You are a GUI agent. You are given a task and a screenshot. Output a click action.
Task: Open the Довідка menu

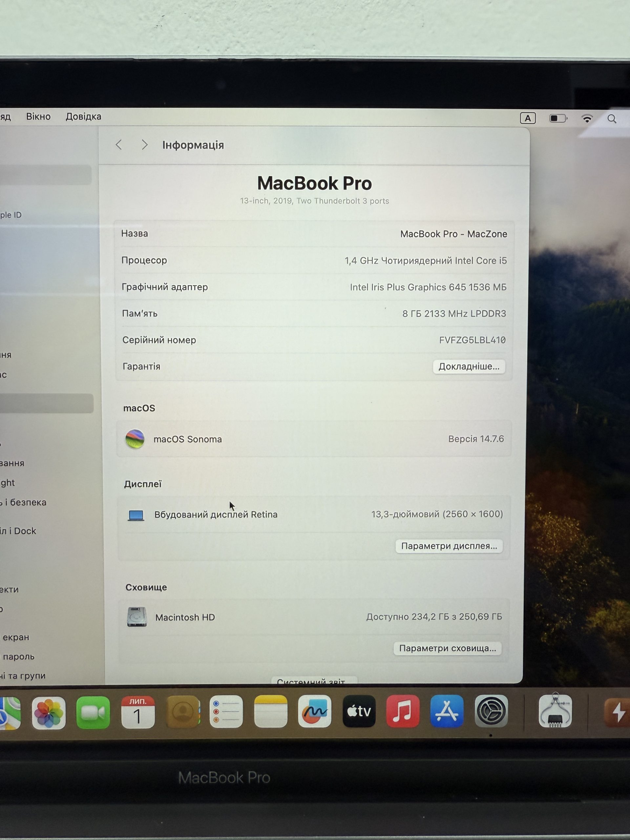point(84,116)
